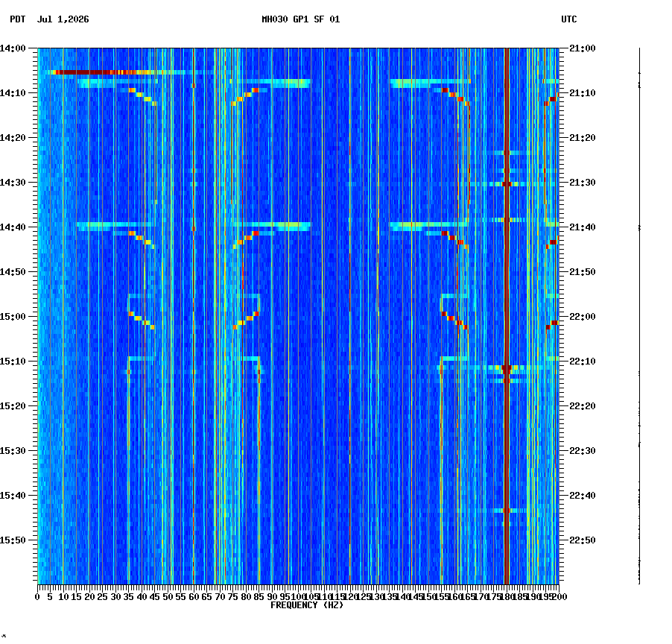Click the 14:50 PDT time label
This screenshot has height=644, width=672.
click(x=13, y=272)
